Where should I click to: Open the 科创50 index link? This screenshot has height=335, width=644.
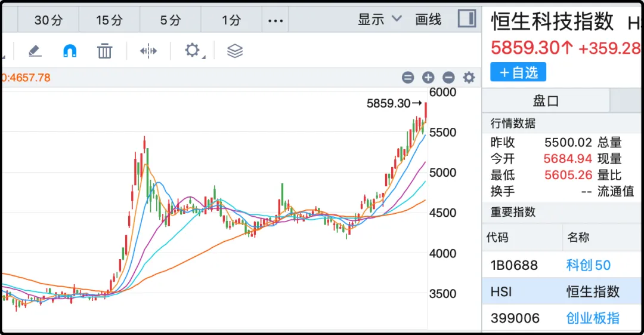coord(588,265)
